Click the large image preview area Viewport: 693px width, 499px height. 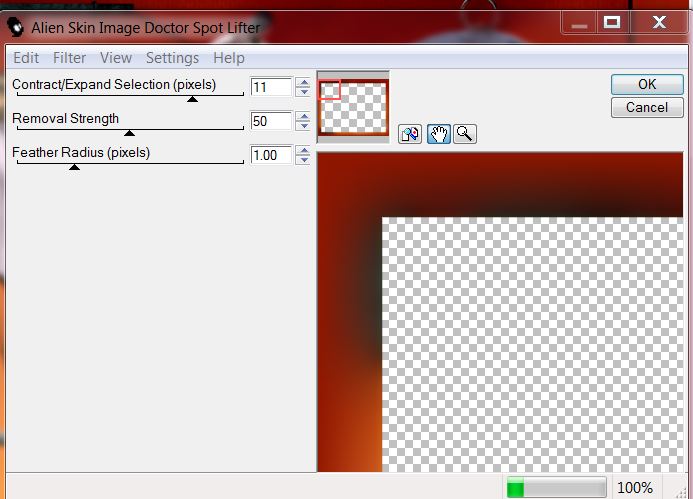tap(500, 312)
